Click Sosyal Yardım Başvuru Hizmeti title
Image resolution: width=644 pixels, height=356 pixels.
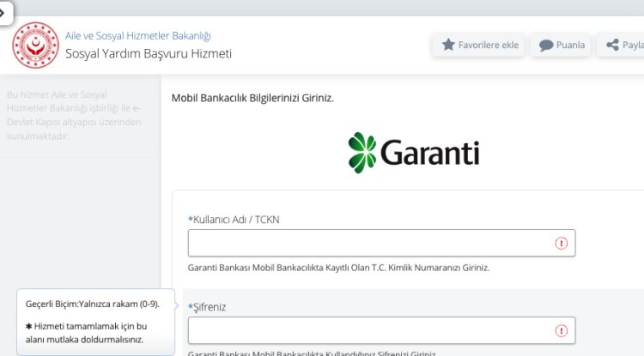coord(149,53)
